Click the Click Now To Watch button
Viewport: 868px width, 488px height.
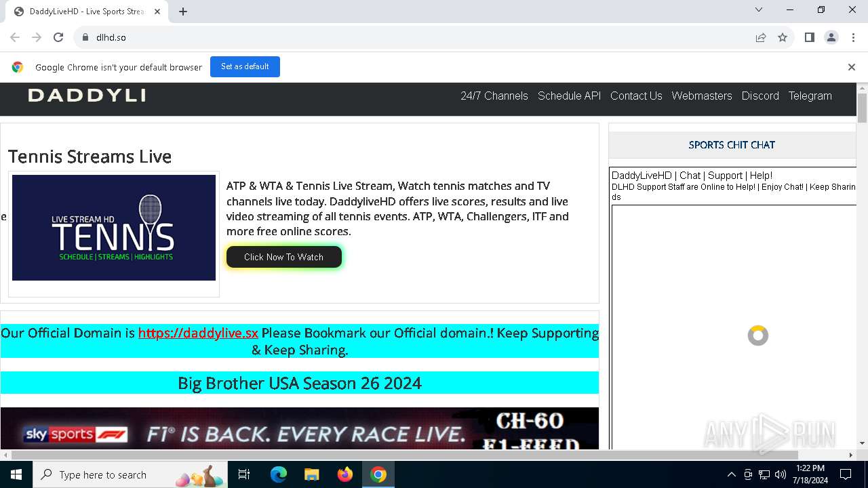click(x=283, y=257)
